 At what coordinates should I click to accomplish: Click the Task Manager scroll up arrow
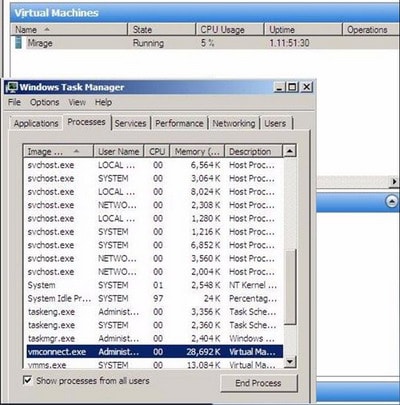pyautogui.click(x=289, y=151)
